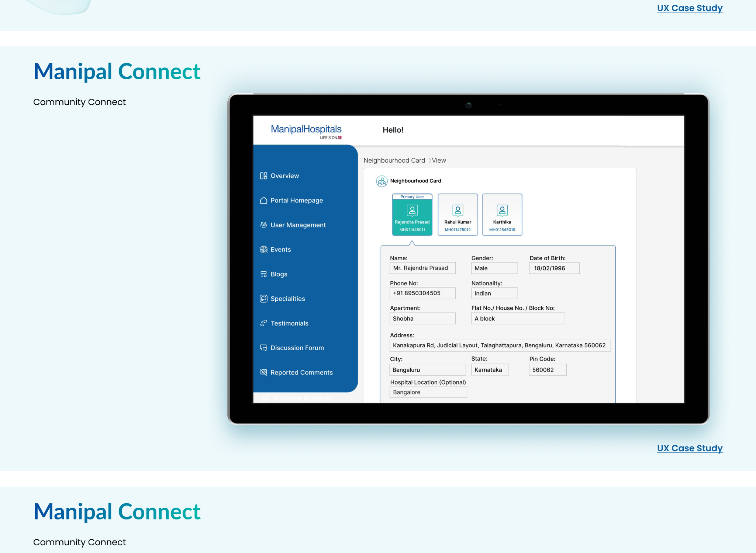Viewport: 756px width, 553px height.
Task: Click the Phone No field
Action: pos(422,293)
